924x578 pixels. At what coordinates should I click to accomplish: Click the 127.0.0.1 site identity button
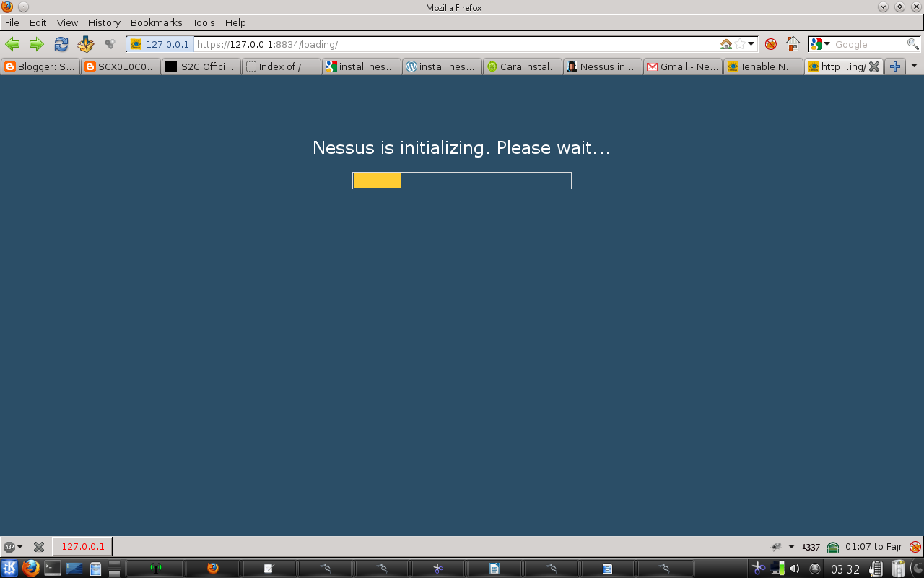(160, 44)
